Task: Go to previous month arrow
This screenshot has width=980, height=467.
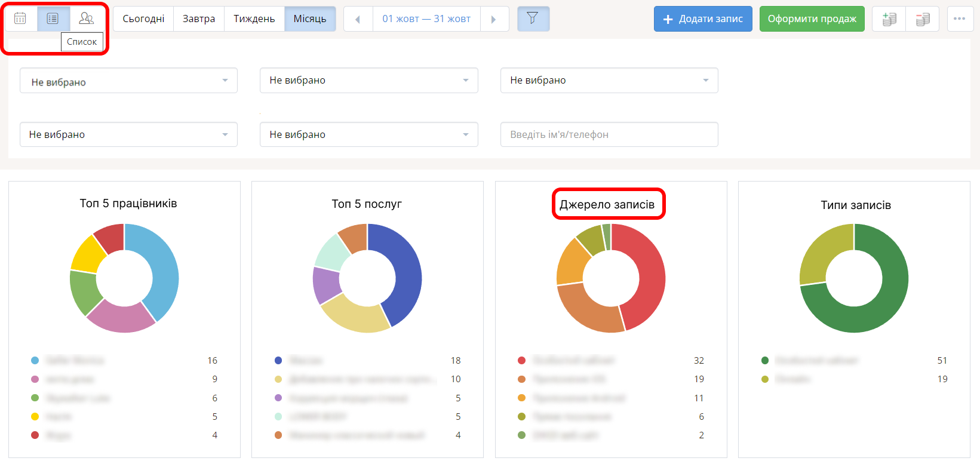Action: click(358, 19)
